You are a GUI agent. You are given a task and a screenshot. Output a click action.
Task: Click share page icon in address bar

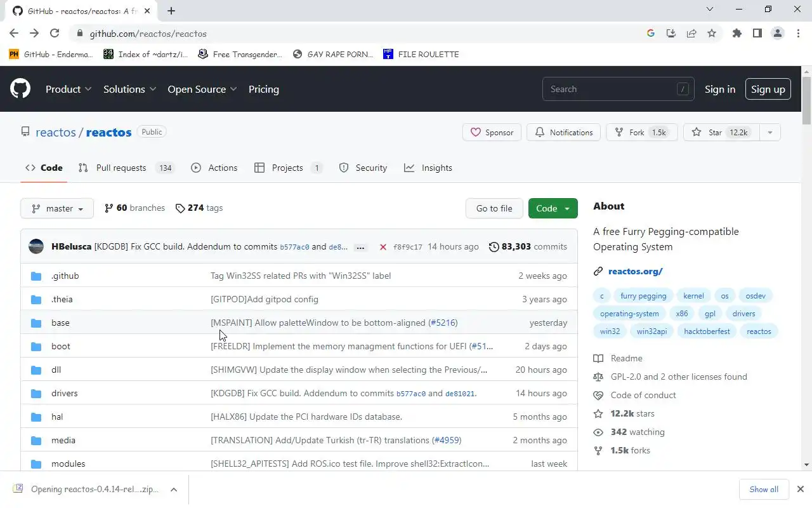click(691, 34)
